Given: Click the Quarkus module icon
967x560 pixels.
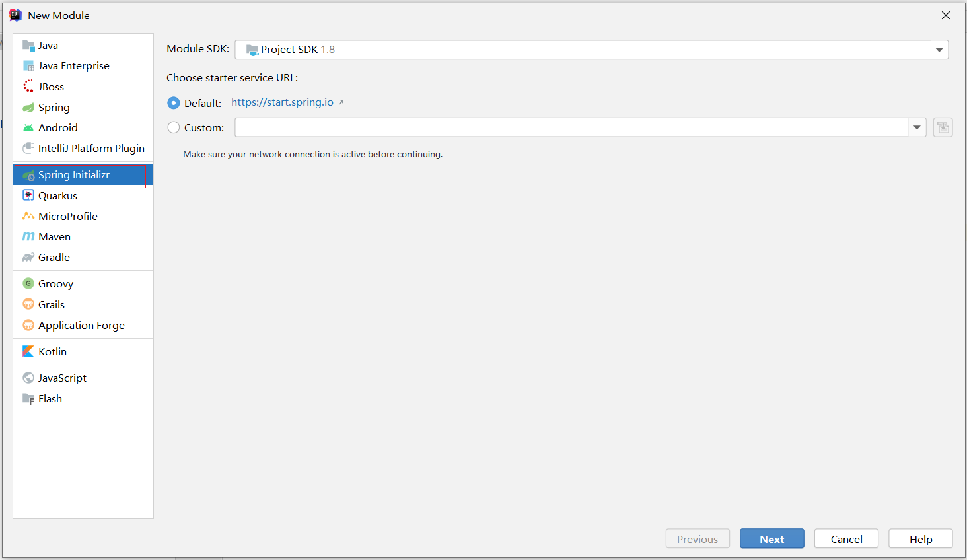Looking at the screenshot, I should click(28, 195).
